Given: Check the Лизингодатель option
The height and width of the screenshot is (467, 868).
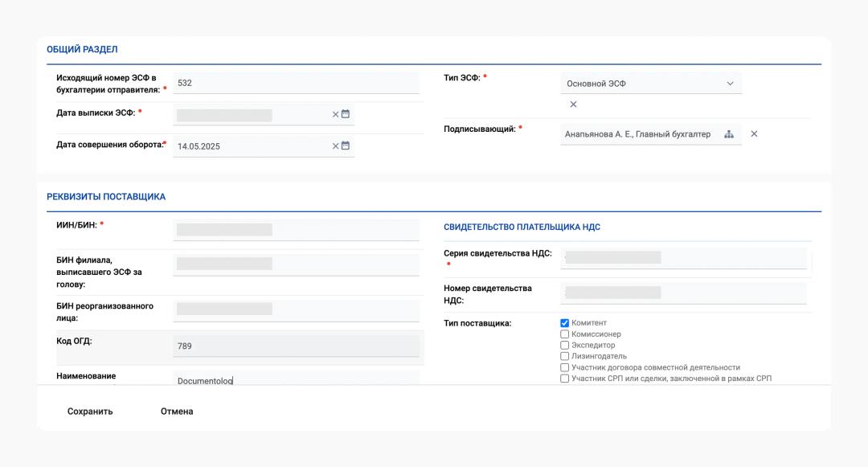Looking at the screenshot, I should click(x=565, y=356).
